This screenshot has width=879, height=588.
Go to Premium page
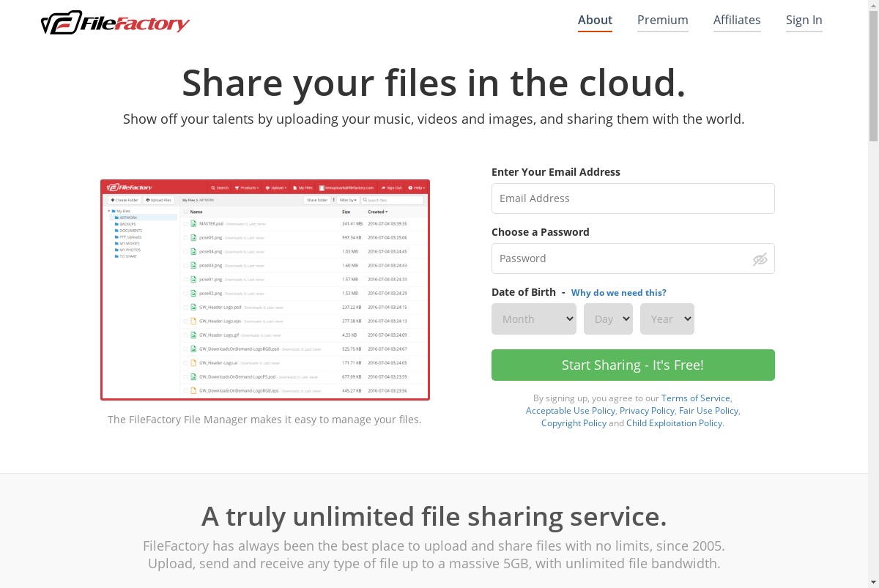click(663, 21)
